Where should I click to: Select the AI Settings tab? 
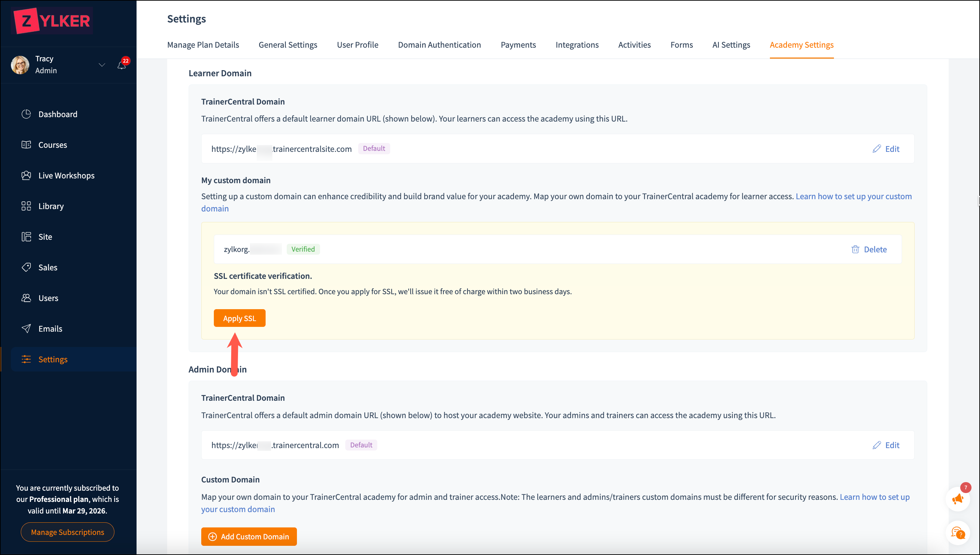[x=731, y=45]
